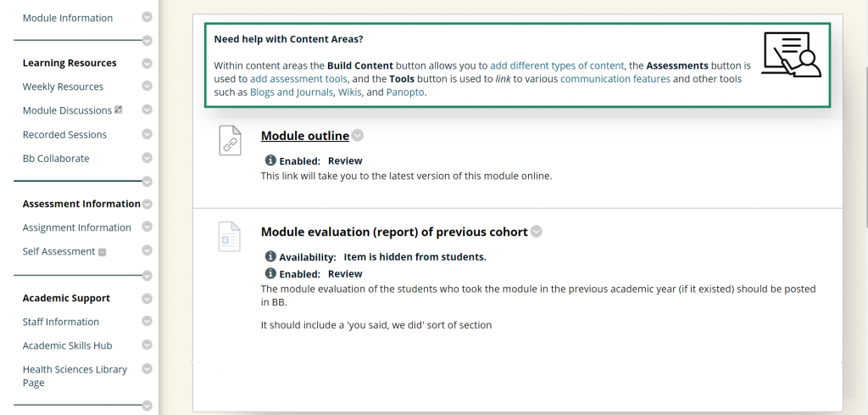Click the teacher presentation help icon
Image resolution: width=868 pixels, height=415 pixels.
[791, 53]
